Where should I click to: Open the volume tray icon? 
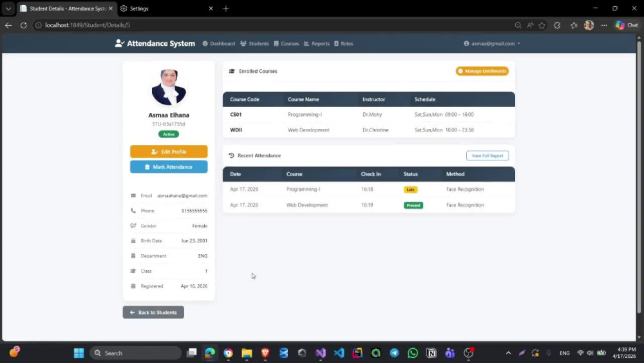pyautogui.click(x=590, y=353)
